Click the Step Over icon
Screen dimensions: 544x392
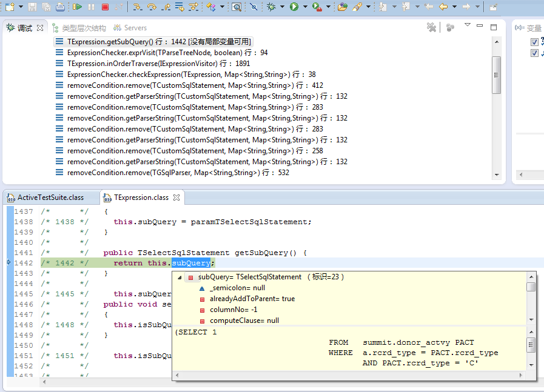(x=152, y=7)
